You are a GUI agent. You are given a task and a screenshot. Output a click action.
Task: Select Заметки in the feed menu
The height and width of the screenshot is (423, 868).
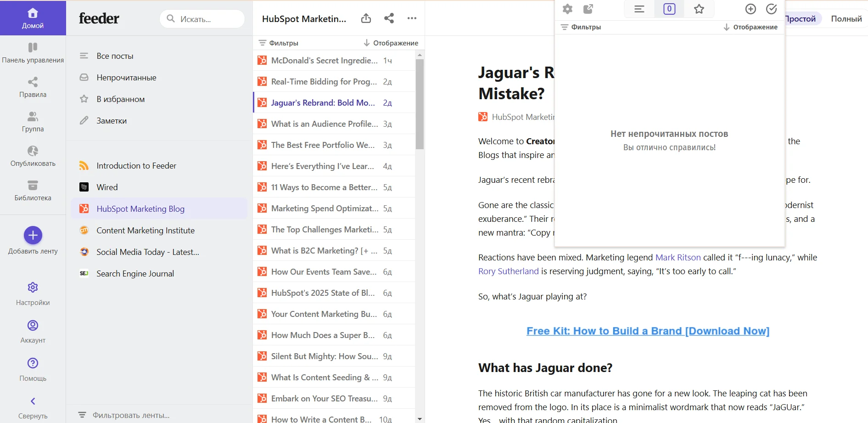[158, 121]
